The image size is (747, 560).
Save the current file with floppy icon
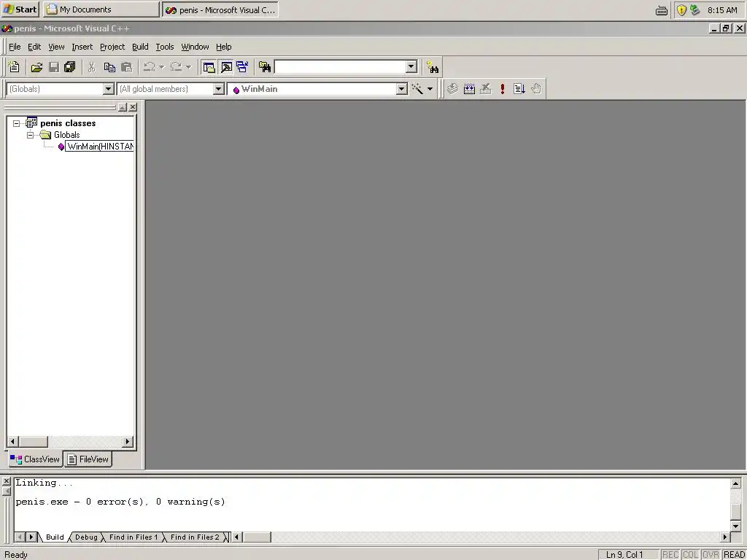54,67
